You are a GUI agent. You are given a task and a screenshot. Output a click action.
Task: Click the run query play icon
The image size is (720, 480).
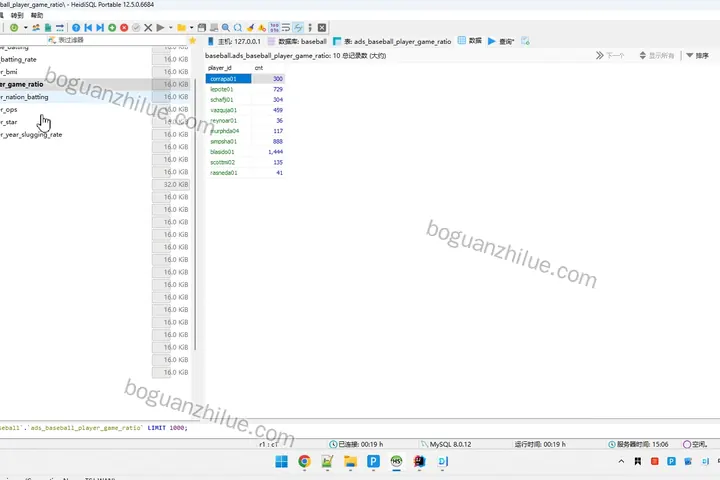(x=160, y=28)
